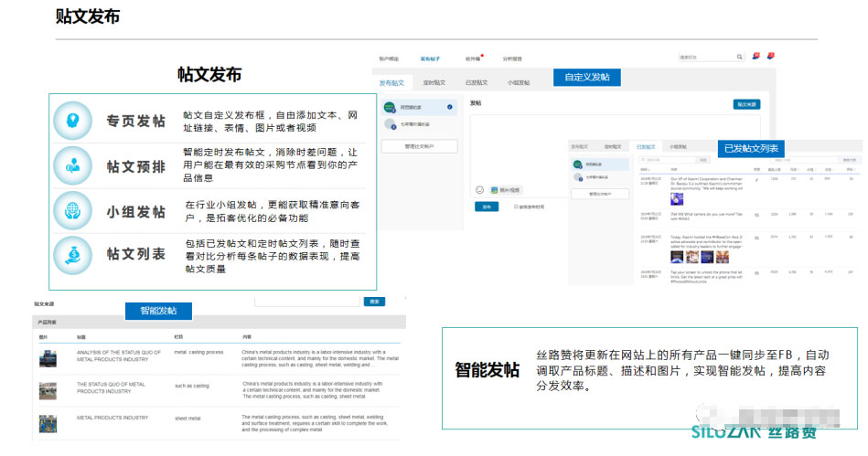Viewport: 868px width, 456px height.
Task: Switch to the 发布帖文 tab
Action: (x=392, y=83)
